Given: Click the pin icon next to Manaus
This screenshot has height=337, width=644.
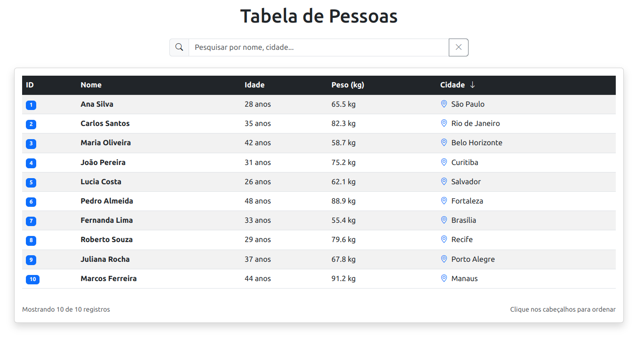Looking at the screenshot, I should [x=444, y=278].
